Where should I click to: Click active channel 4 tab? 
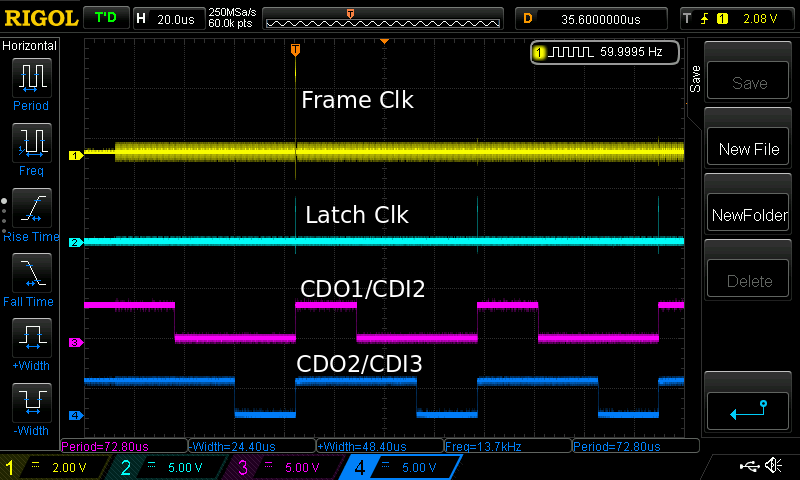(403, 467)
